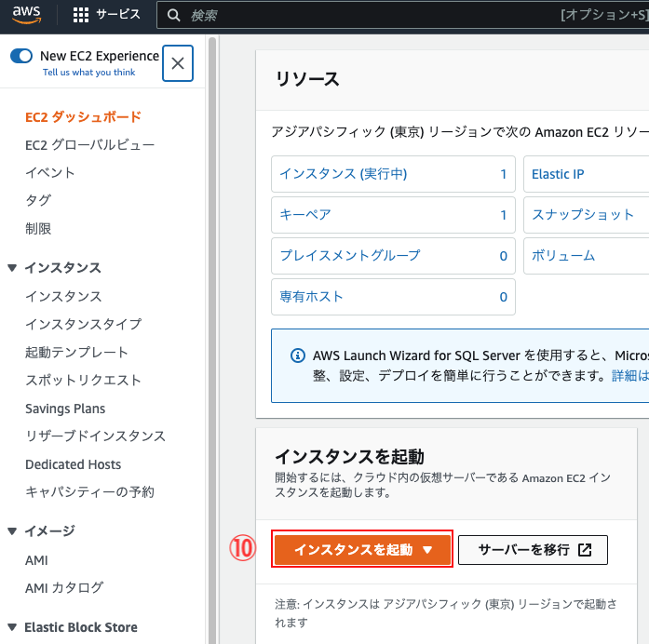649x644 pixels.
Task: Open 起動テンプレート page
Action: [x=76, y=352]
